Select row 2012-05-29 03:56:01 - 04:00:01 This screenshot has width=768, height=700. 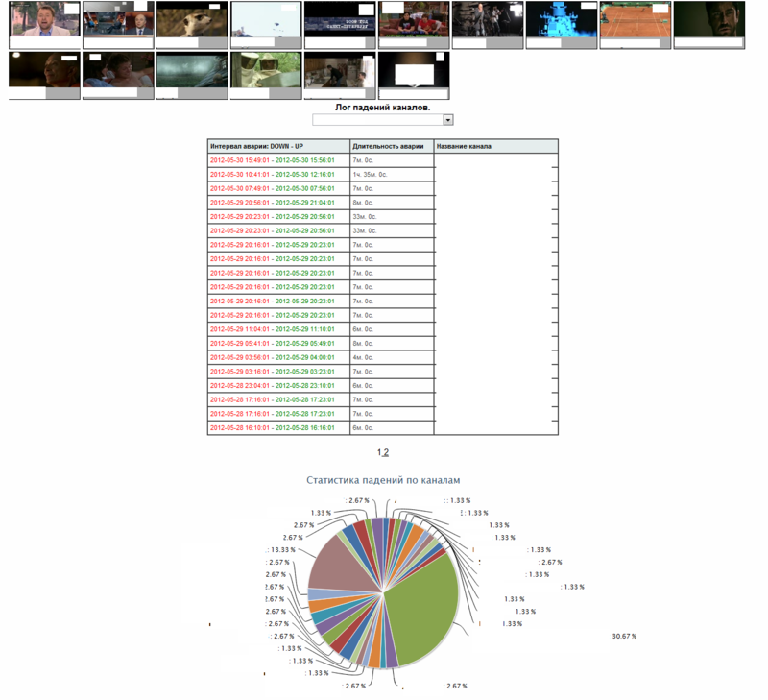382,357
